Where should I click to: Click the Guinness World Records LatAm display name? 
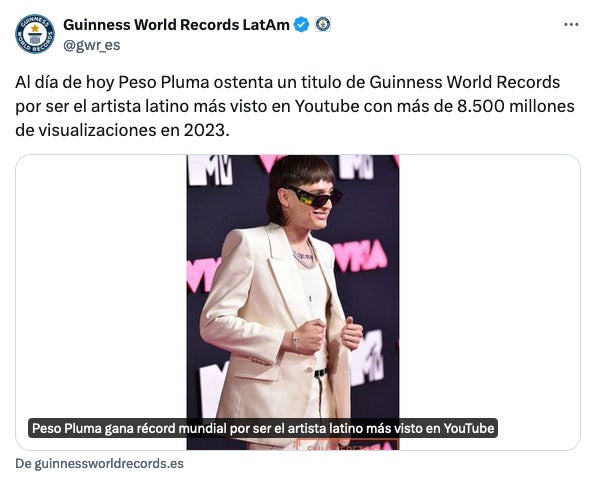(x=176, y=25)
